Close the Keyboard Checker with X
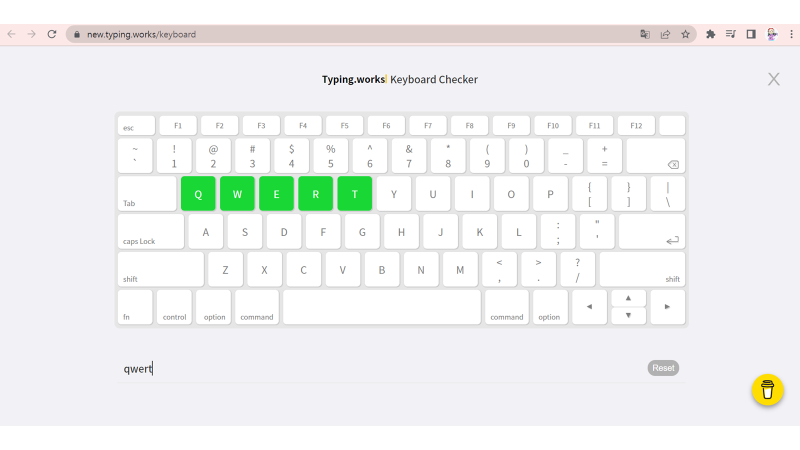800x450 pixels. pyautogui.click(x=773, y=79)
